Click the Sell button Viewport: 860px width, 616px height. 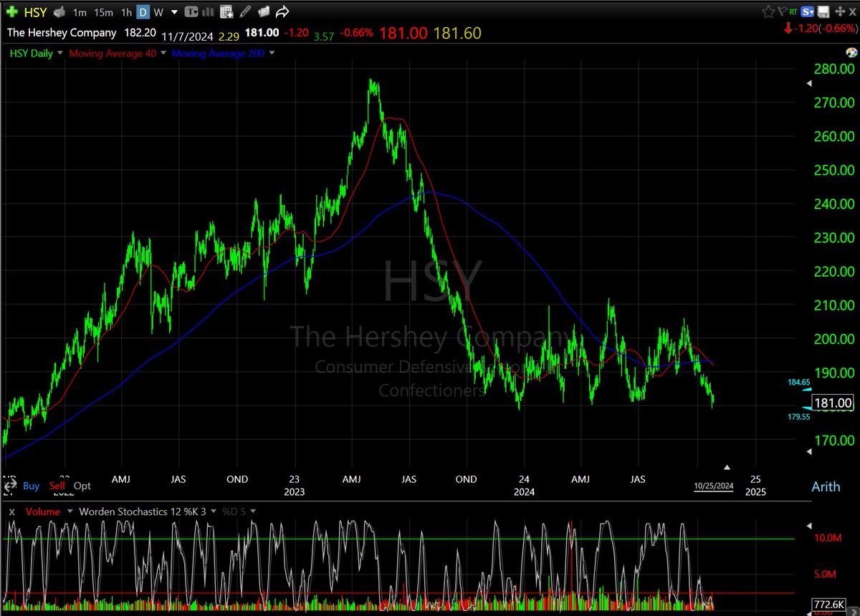click(57, 486)
